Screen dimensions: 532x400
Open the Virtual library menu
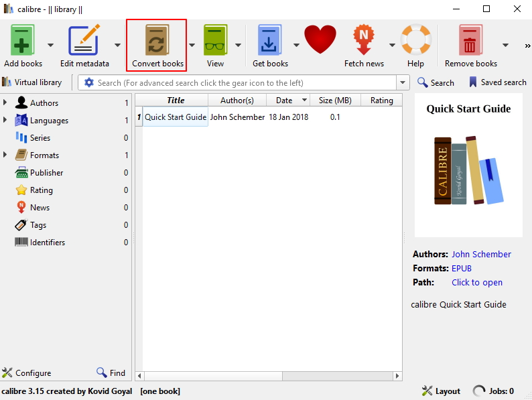32,82
